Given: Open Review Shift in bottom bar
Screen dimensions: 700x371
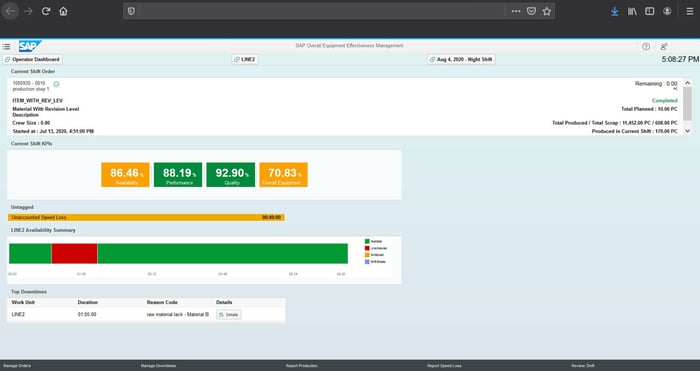Looking at the screenshot, I should (x=583, y=366).
